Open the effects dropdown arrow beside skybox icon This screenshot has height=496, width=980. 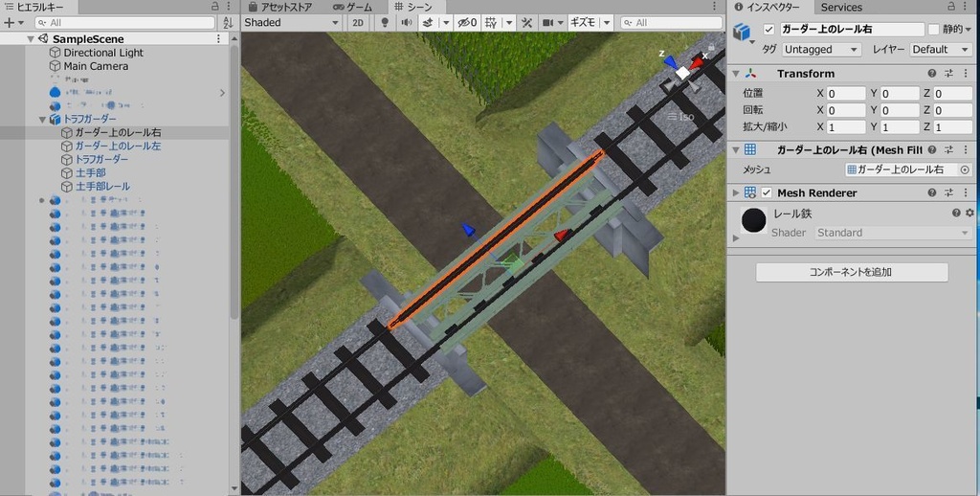[x=446, y=23]
